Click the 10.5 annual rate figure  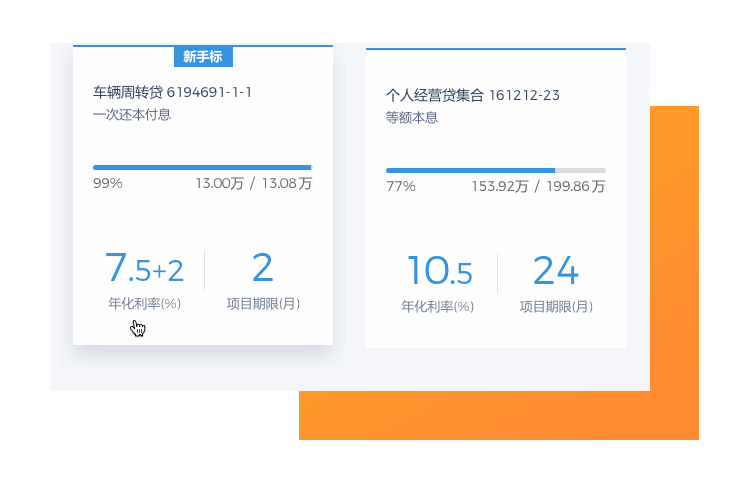(x=439, y=271)
